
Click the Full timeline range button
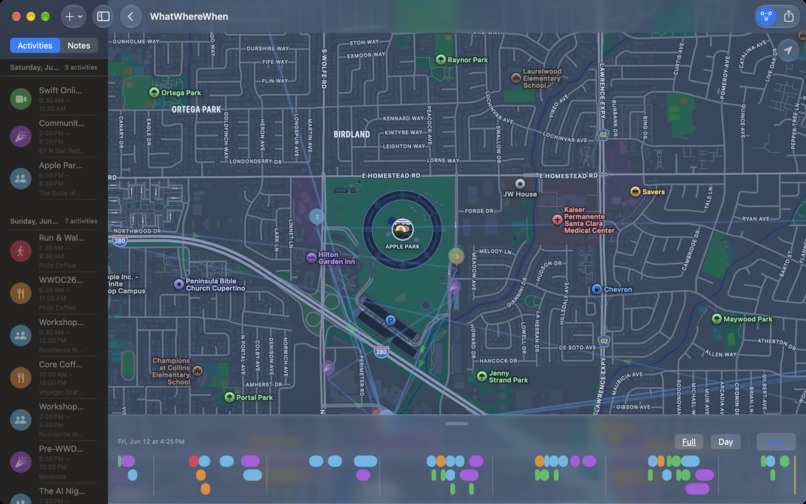(689, 442)
